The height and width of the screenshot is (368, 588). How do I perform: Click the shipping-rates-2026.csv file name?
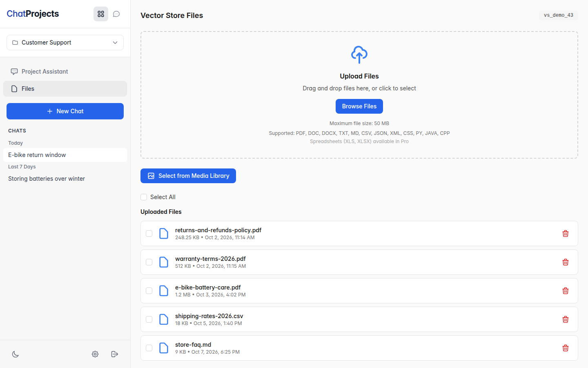click(209, 316)
